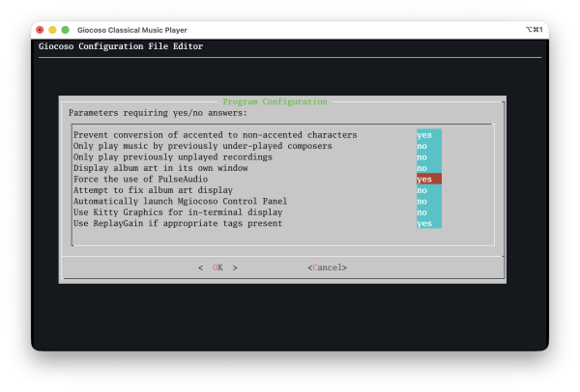Click the 'Use ReplayGain if appropriate tags present' label
Screen dimensions: 580x392
tap(178, 224)
